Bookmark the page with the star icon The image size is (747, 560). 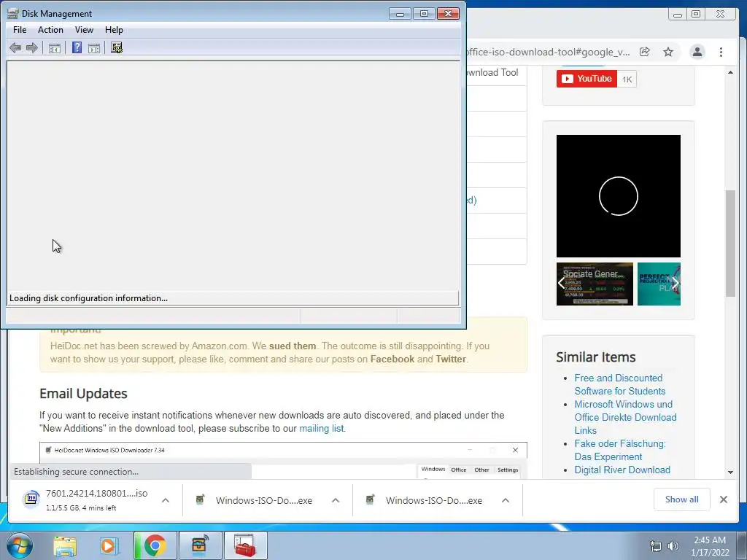point(668,52)
